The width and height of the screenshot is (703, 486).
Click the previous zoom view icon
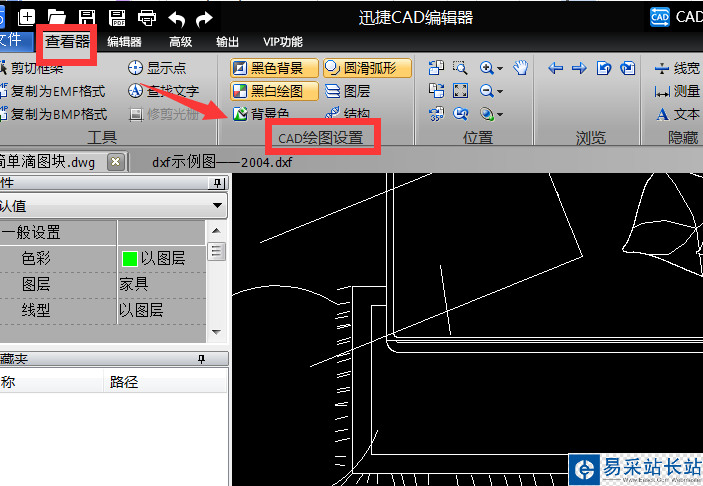(460, 114)
